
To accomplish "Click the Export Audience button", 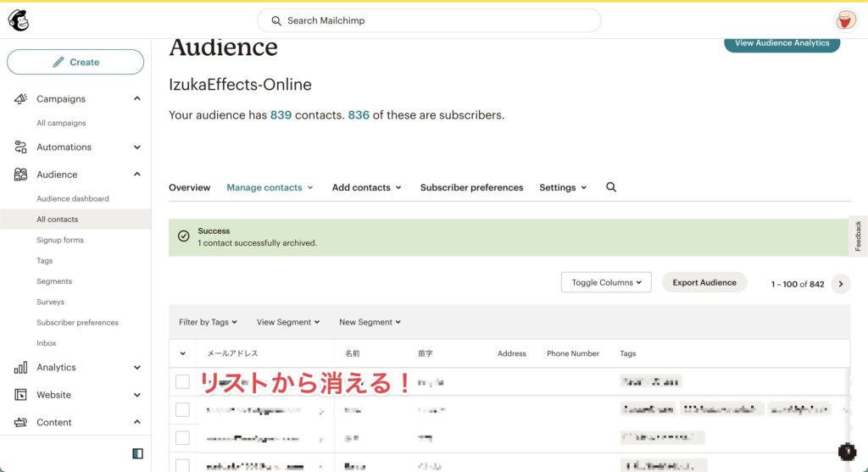I will 704,282.
